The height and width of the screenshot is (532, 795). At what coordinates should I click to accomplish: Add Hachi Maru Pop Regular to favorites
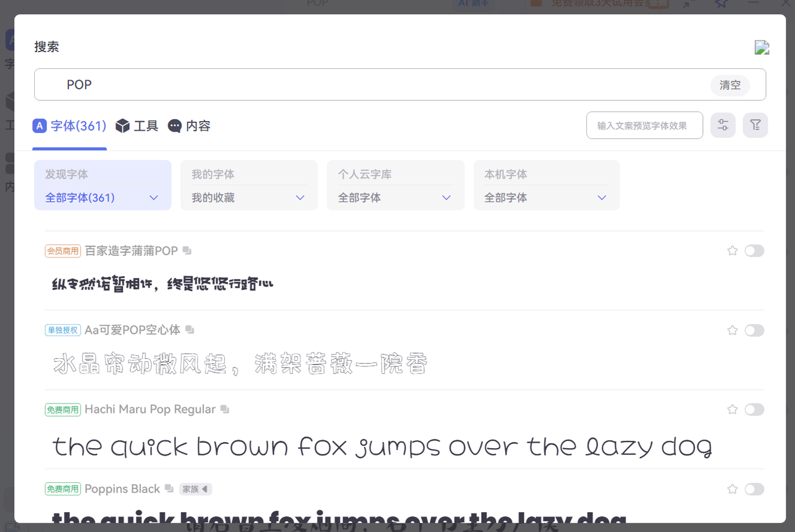click(732, 410)
